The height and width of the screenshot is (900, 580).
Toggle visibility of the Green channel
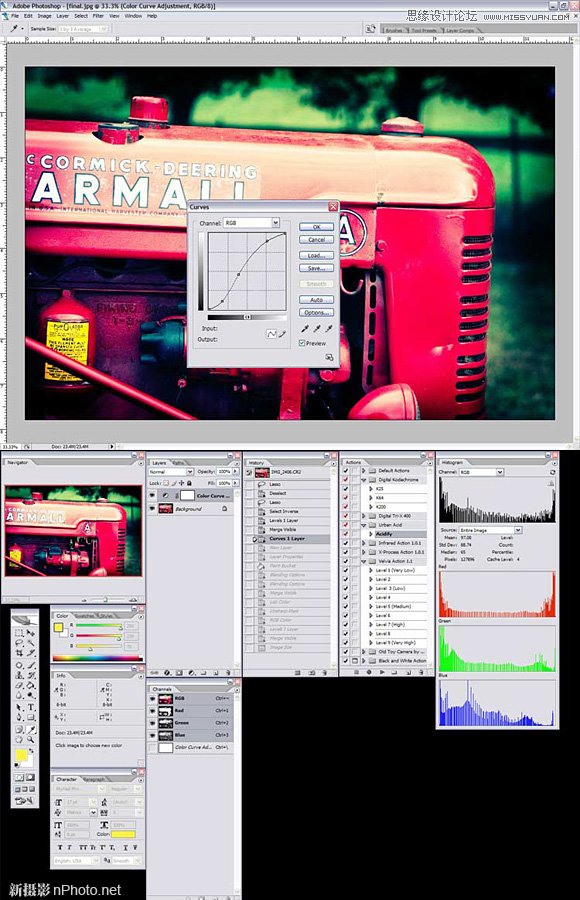pos(152,723)
